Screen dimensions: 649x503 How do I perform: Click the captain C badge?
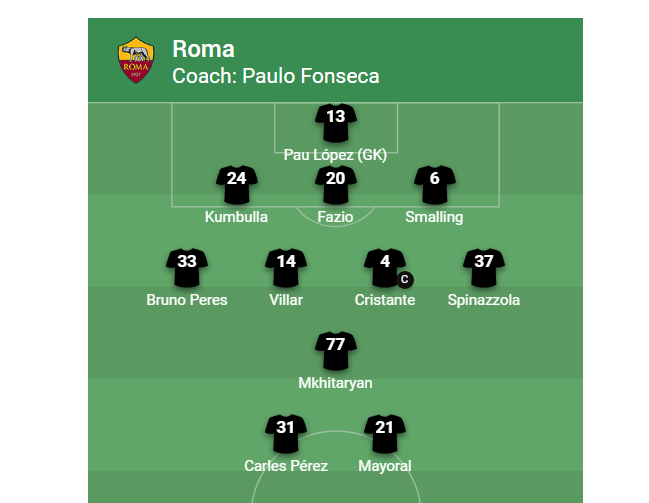click(x=405, y=279)
